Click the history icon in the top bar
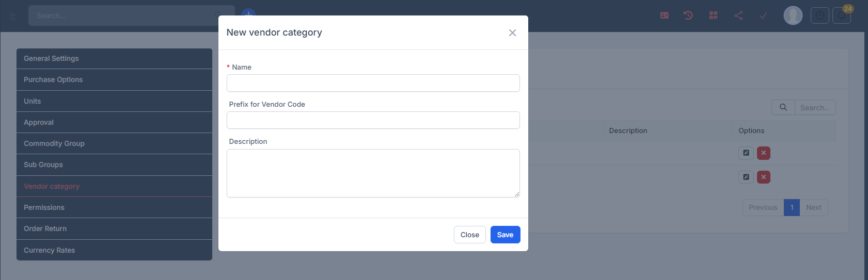The height and width of the screenshot is (280, 868). point(688,15)
